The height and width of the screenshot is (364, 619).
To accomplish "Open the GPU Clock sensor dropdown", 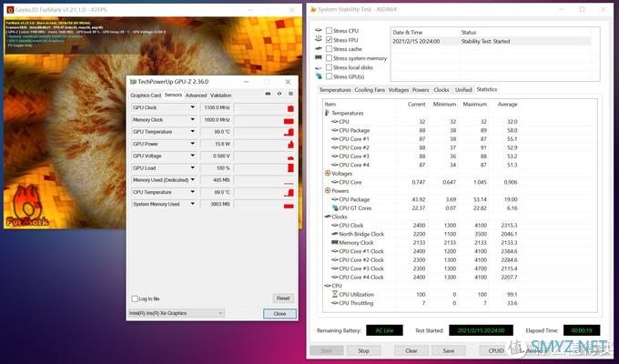I will click(193, 107).
